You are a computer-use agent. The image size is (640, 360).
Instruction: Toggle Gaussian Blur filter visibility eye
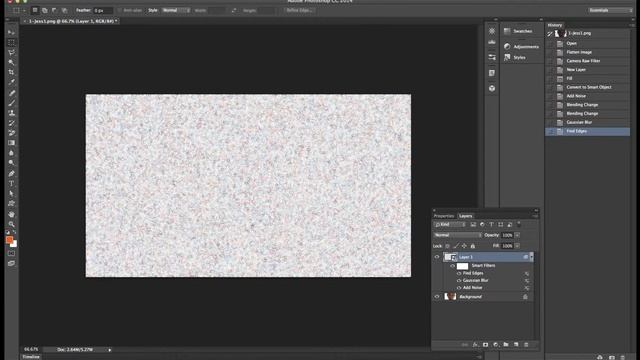tap(459, 280)
